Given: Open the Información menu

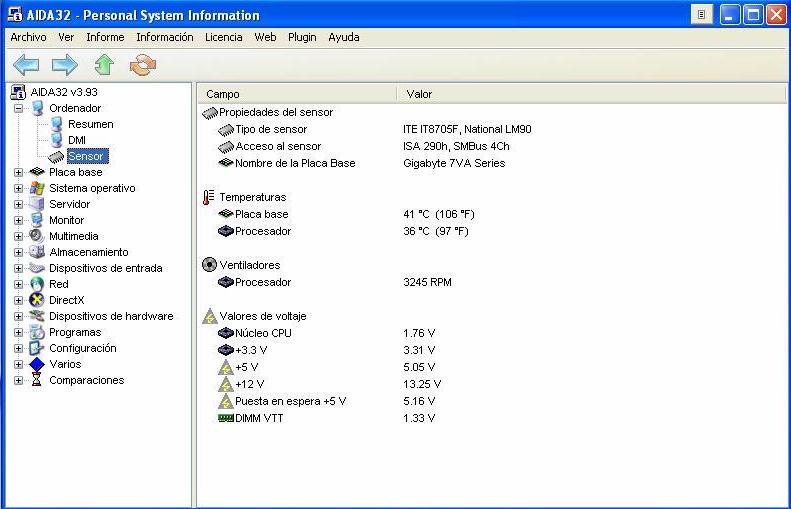Looking at the screenshot, I should pyautogui.click(x=165, y=37).
